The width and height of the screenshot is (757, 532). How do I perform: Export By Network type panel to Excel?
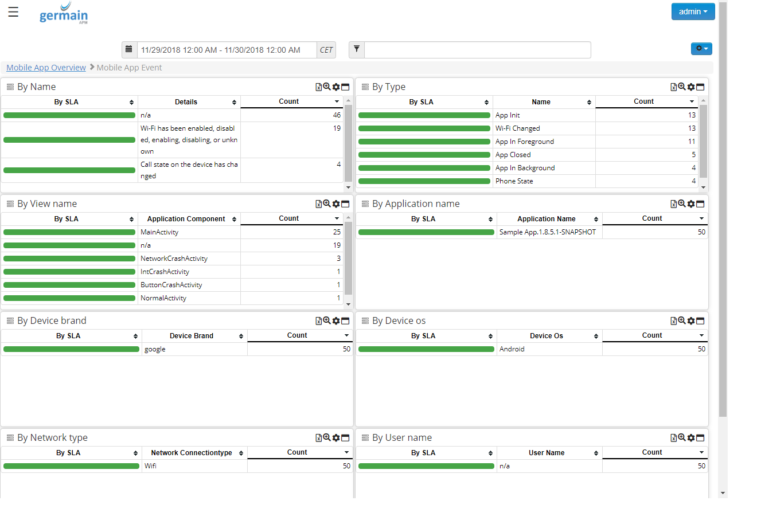tap(318, 438)
